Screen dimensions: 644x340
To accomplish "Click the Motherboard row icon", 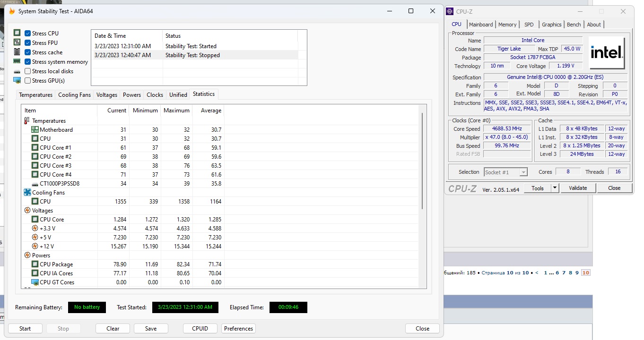I will coord(35,129).
